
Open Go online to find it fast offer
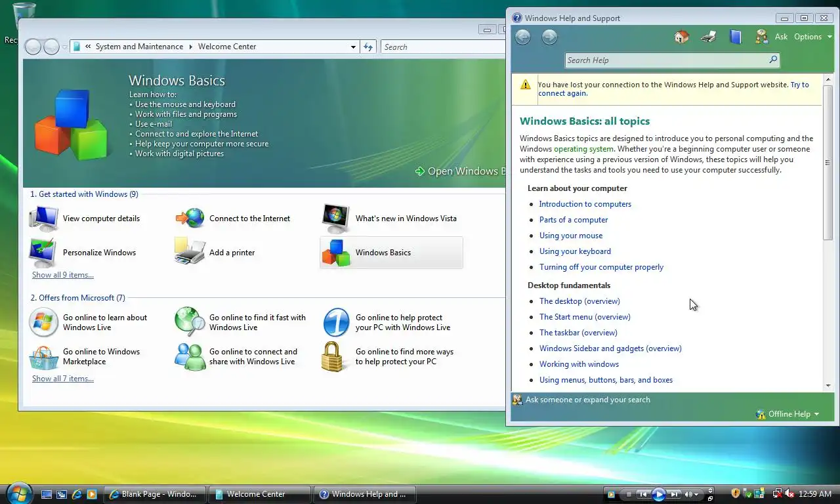[241, 322]
